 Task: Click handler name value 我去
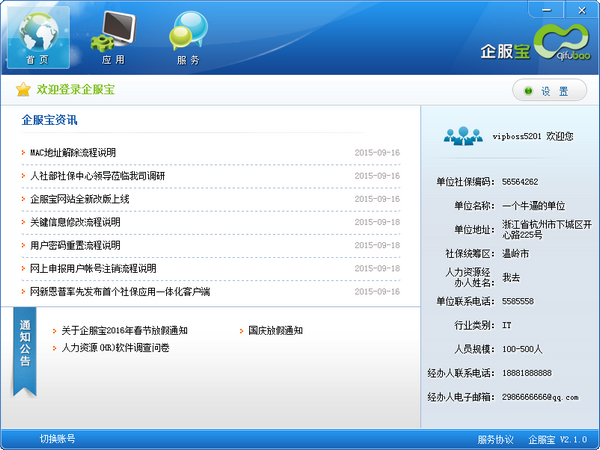[x=511, y=277]
